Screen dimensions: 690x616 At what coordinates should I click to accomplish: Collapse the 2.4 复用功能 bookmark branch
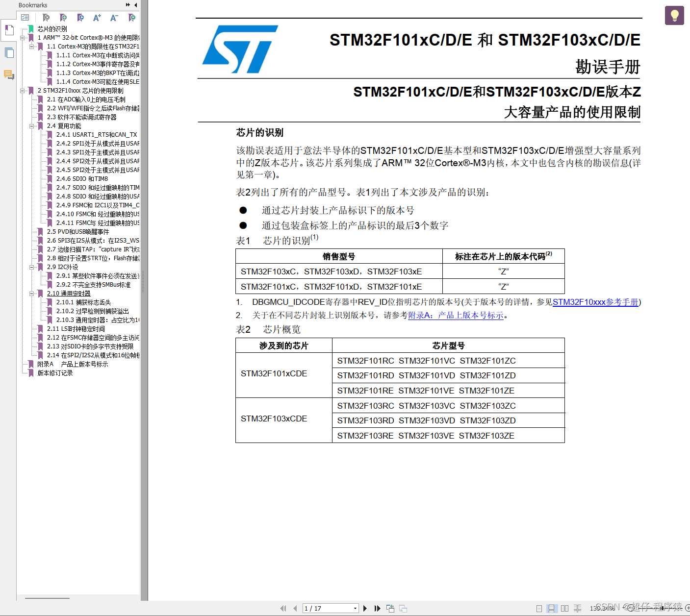(32, 125)
